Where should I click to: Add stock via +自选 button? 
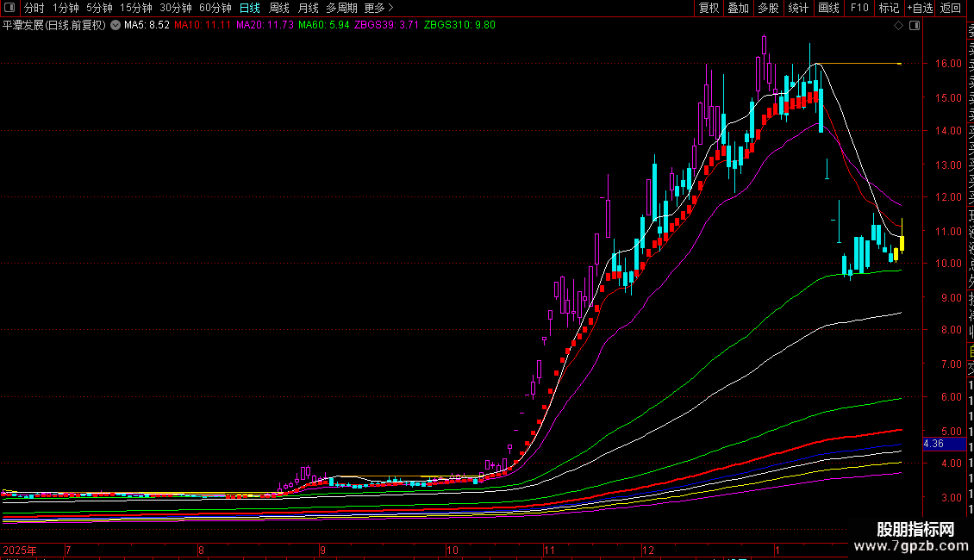pos(920,9)
